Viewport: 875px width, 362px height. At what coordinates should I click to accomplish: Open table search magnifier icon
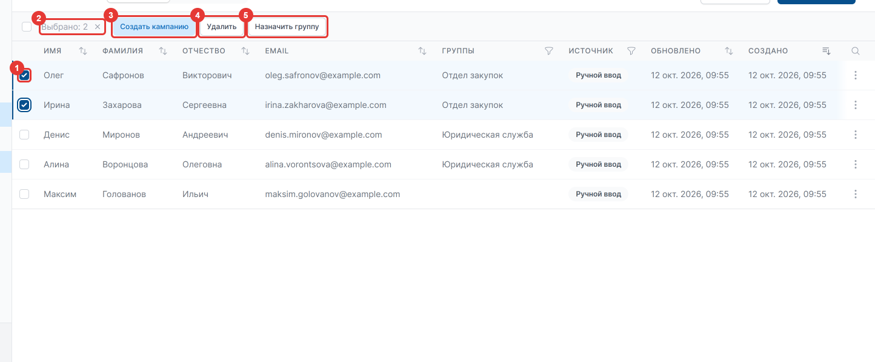point(855,51)
